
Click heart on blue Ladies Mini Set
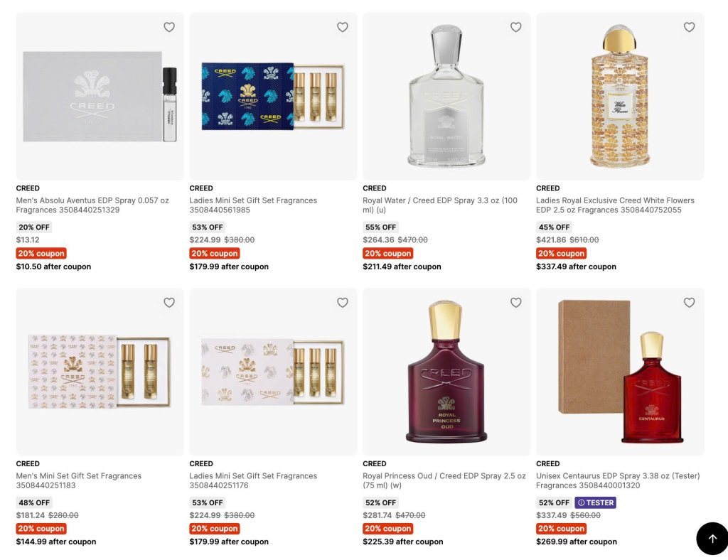[343, 27]
